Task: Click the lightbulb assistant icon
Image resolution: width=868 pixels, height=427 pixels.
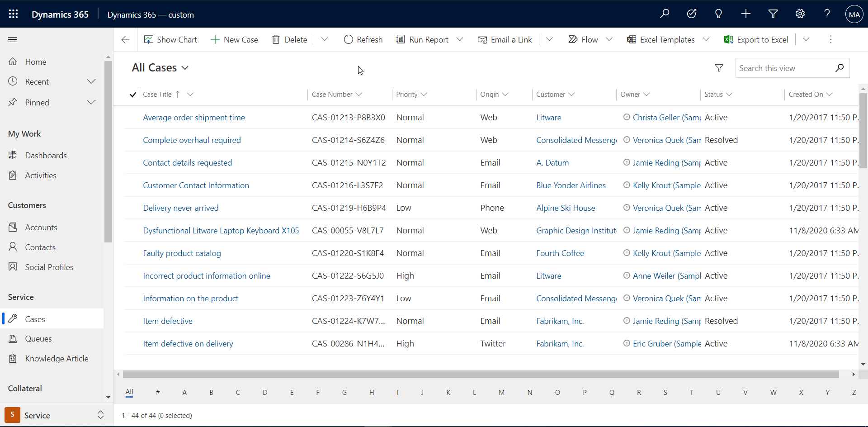Action: click(x=718, y=14)
